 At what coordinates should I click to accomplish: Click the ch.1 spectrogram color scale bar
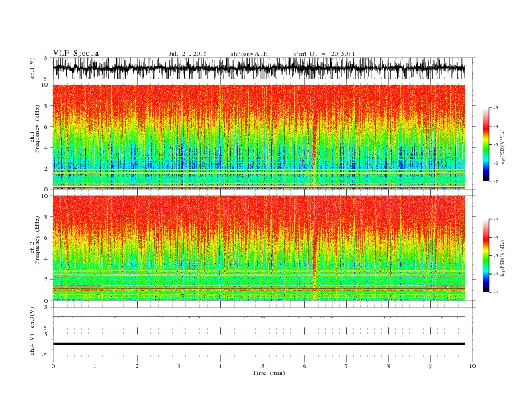coord(486,144)
